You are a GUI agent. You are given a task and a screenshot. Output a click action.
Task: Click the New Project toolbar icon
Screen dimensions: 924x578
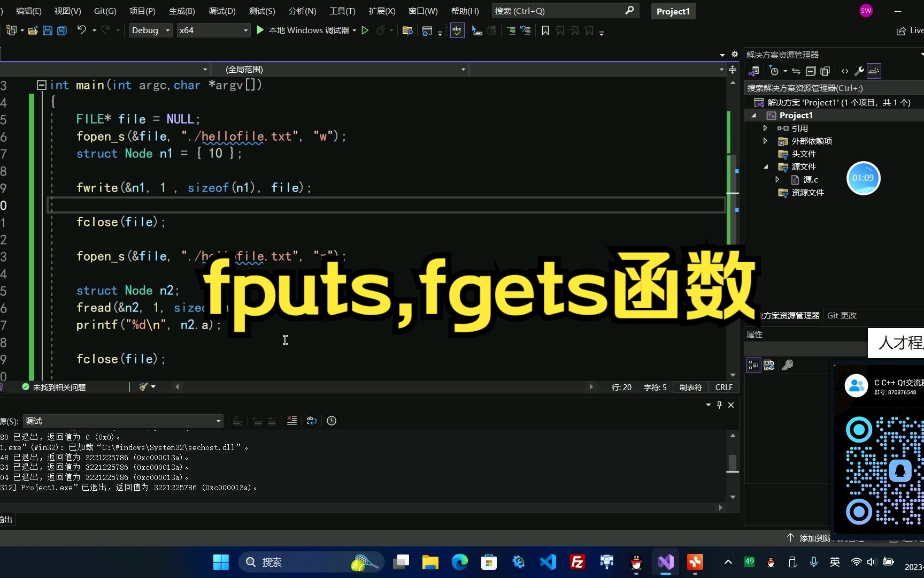point(11,31)
